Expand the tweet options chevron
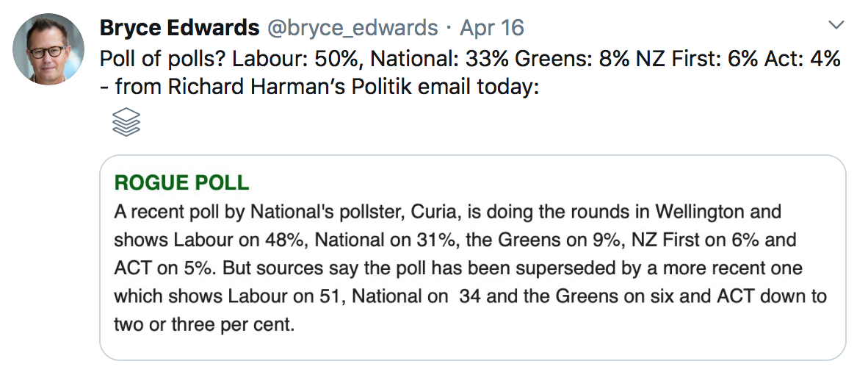Image resolution: width=868 pixels, height=375 pixels. pyautogui.click(x=836, y=26)
